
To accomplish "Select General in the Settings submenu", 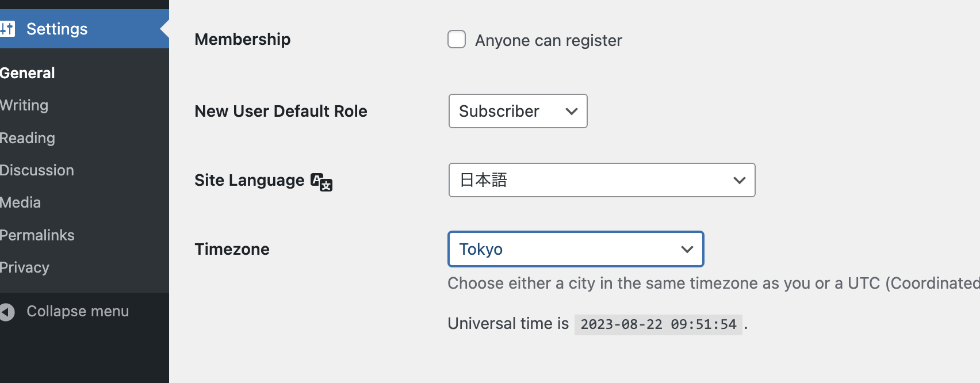I will tap(27, 72).
